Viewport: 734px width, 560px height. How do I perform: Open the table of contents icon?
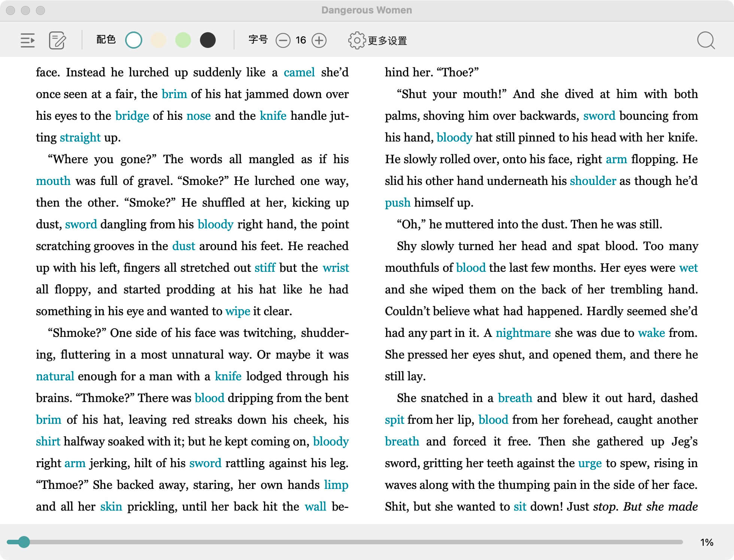[28, 40]
